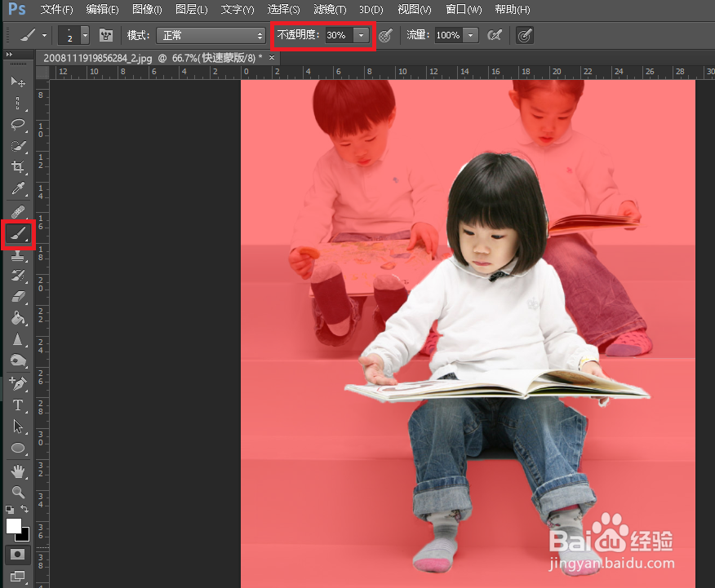
Task: Open the 编辑(E) menu
Action: pos(102,9)
